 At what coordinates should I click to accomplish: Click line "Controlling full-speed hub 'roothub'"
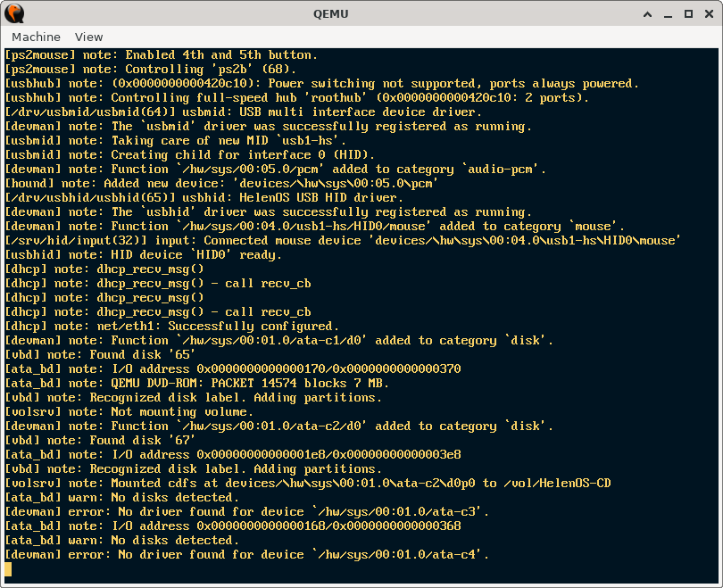coord(297,97)
